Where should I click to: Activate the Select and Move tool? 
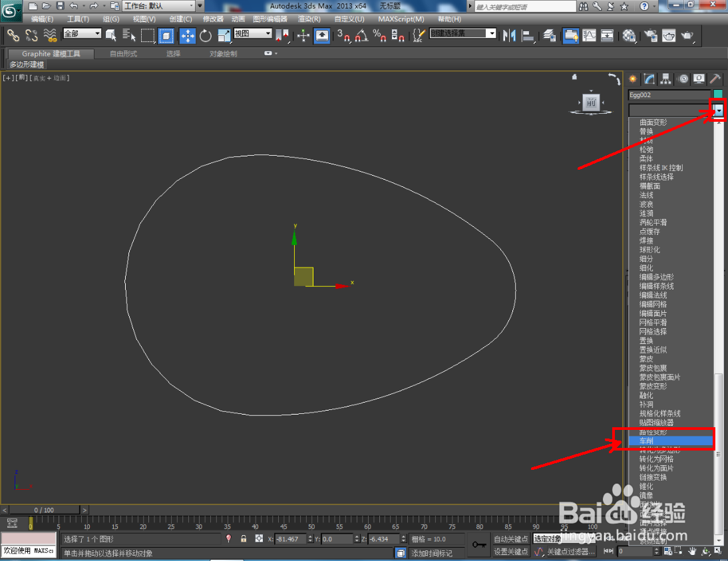click(x=188, y=35)
